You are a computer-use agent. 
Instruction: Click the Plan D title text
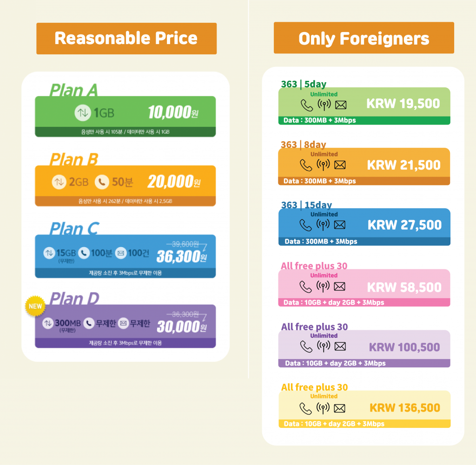(74, 299)
